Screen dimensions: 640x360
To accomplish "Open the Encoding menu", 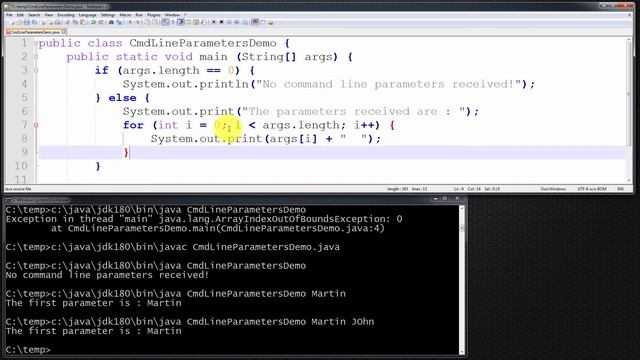I will [66, 15].
